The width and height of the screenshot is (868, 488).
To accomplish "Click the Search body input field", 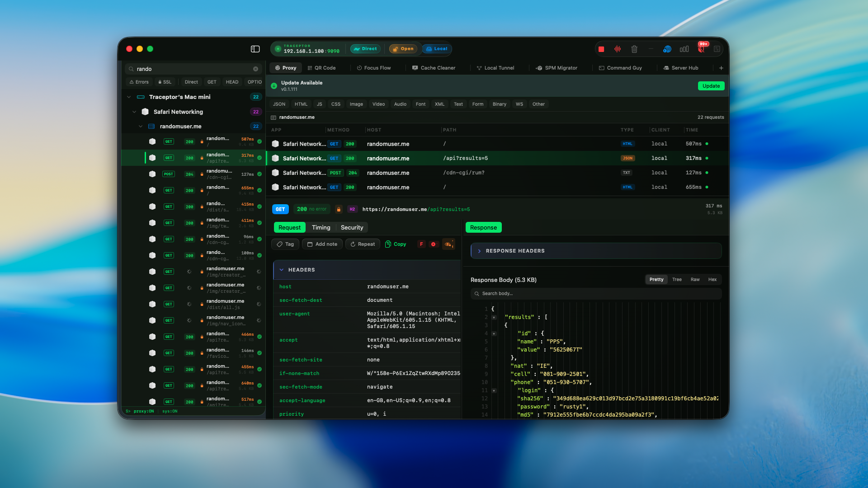I will coord(596,294).
